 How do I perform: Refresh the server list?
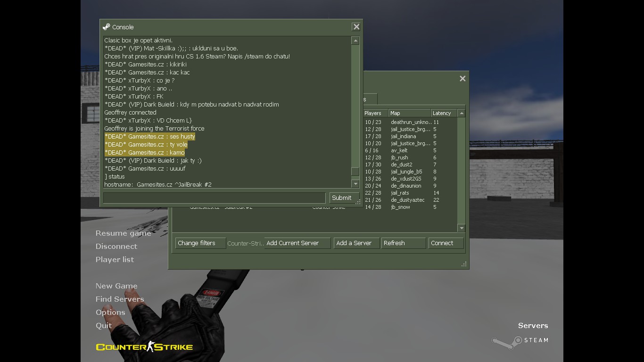[404, 243]
